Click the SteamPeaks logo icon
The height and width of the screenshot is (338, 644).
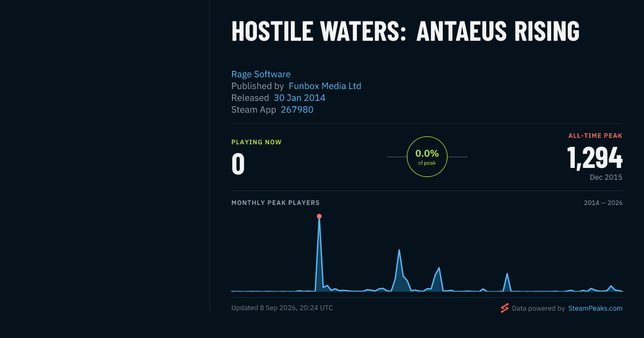(504, 308)
